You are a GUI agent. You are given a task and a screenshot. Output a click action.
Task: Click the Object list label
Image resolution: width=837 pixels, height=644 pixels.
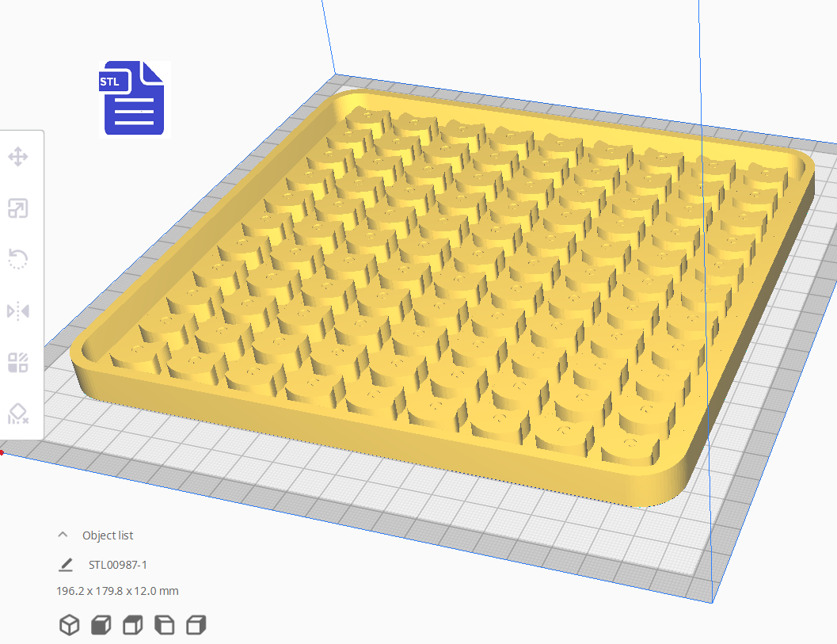(108, 535)
